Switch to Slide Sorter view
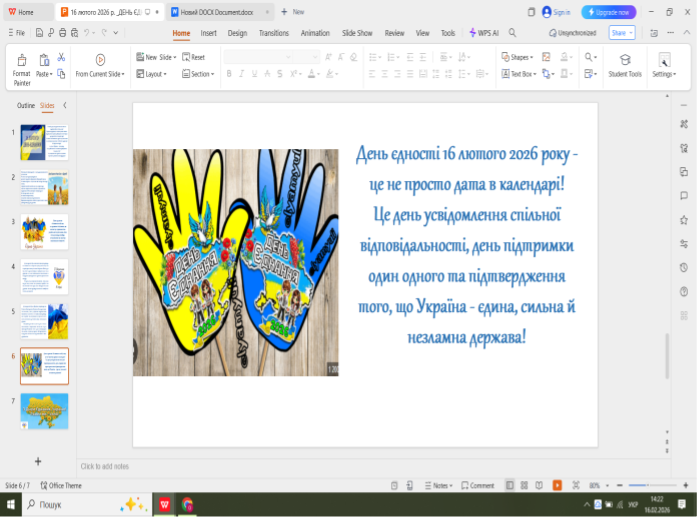The image size is (699, 519). click(525, 485)
